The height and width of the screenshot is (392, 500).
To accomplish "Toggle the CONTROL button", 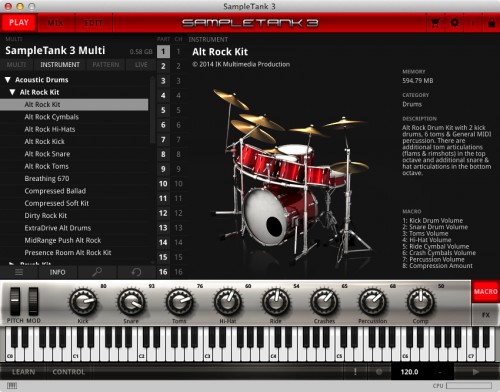I will [68, 372].
